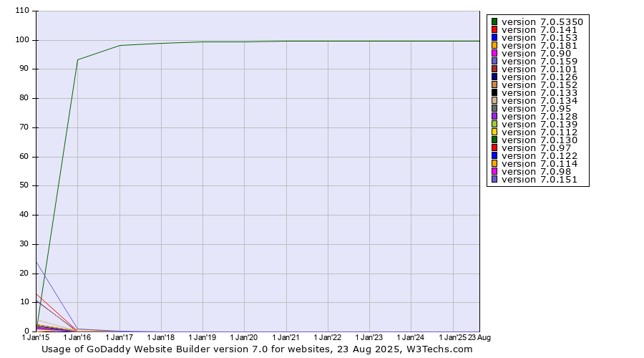
Task: Select legend text 'version 7.0.128'
Action: point(540,116)
